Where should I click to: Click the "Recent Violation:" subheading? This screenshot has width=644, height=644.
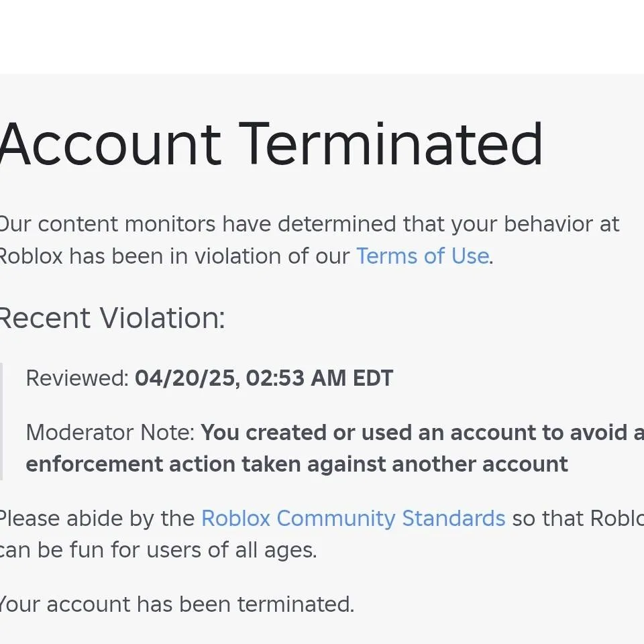point(111,318)
